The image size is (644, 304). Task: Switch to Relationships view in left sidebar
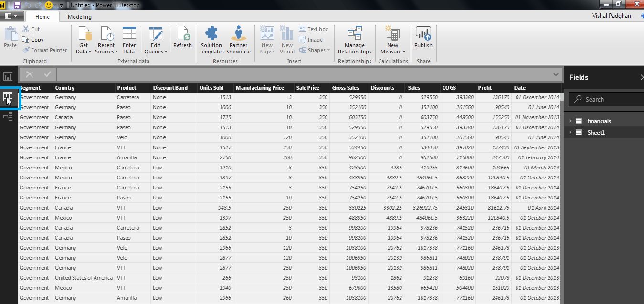8,116
